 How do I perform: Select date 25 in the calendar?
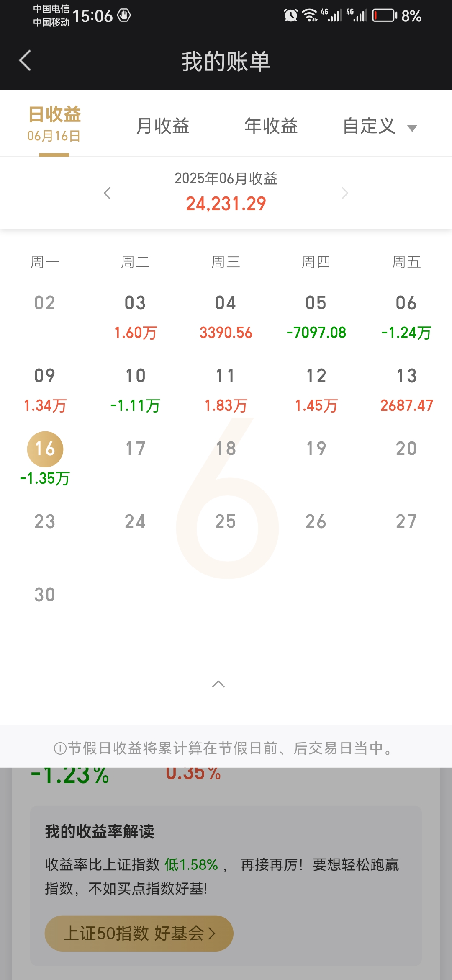coord(226,522)
